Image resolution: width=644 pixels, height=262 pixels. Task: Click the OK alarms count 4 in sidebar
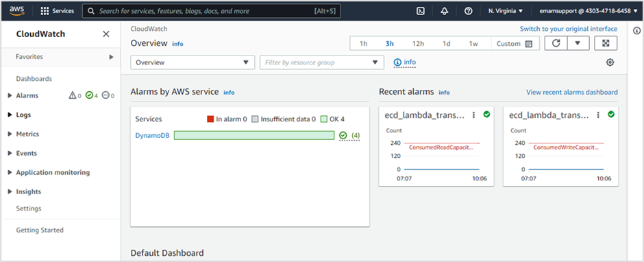click(x=92, y=95)
